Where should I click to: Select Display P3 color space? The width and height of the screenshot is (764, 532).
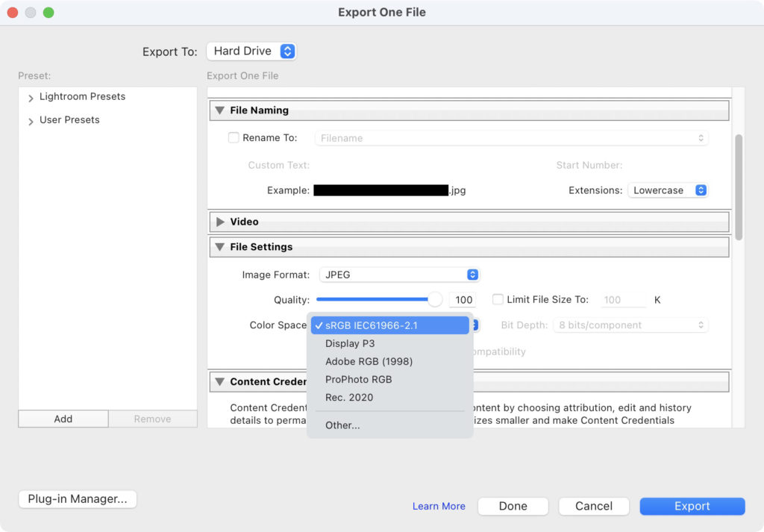coord(350,344)
